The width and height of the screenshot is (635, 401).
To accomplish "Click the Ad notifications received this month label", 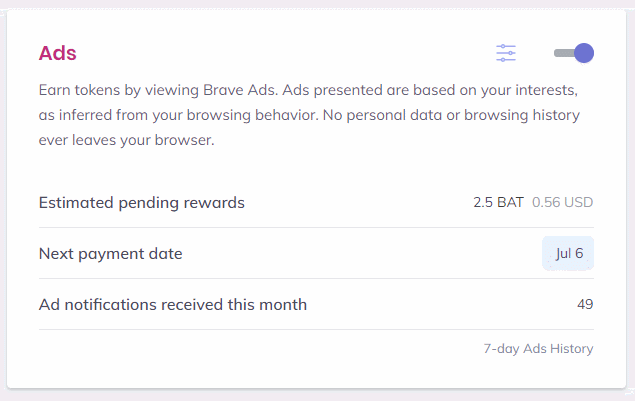I will click(x=173, y=305).
